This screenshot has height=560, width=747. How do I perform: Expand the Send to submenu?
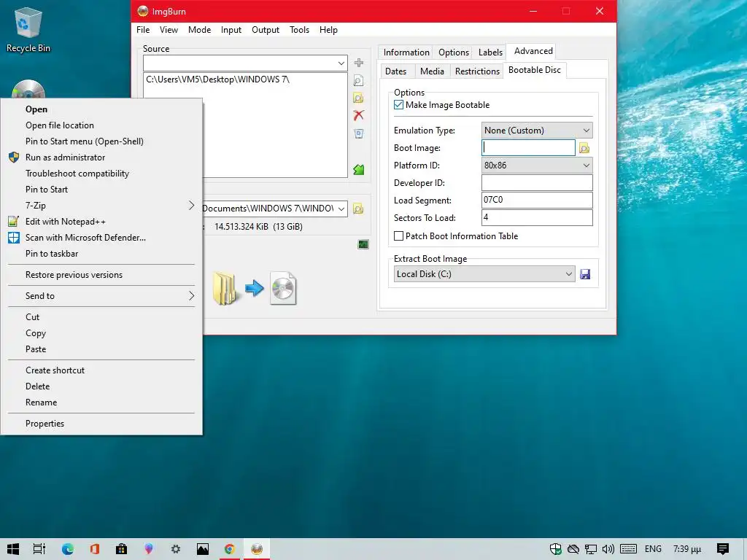coord(192,296)
